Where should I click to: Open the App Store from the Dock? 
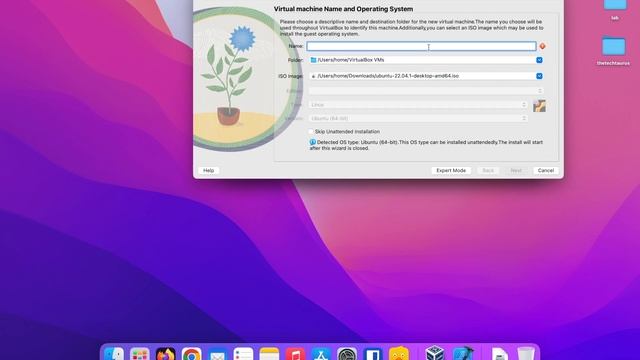click(321, 354)
